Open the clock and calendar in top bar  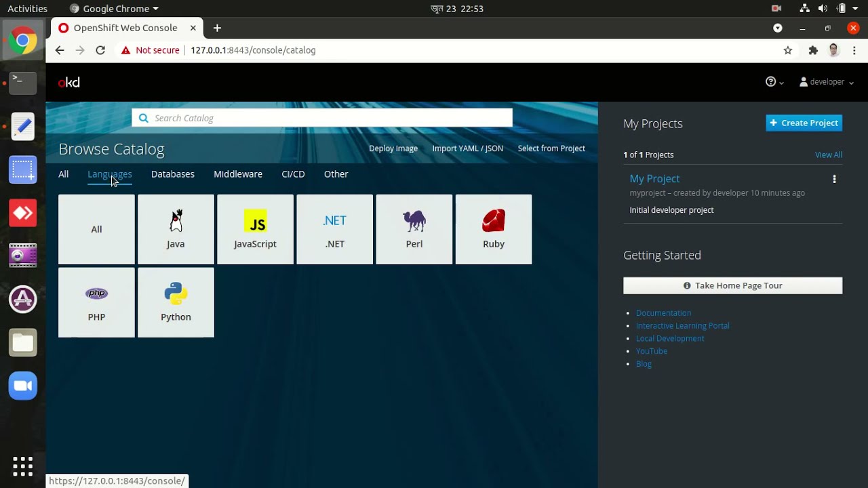(x=457, y=9)
